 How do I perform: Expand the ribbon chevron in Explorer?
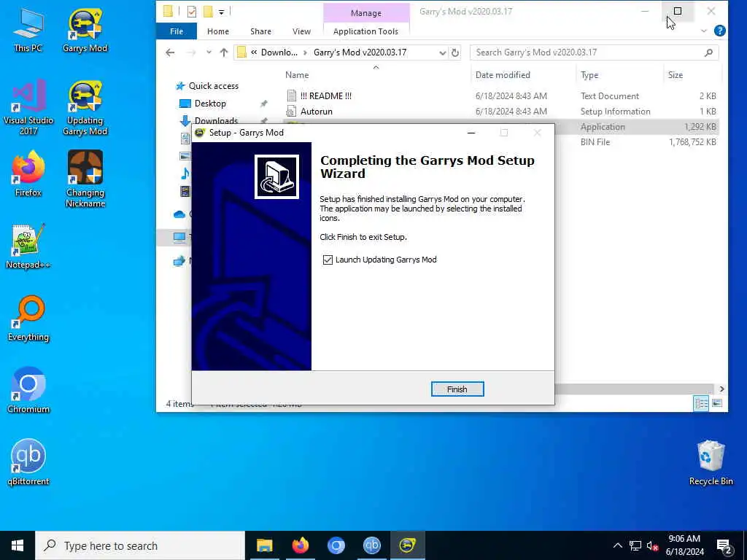704,31
